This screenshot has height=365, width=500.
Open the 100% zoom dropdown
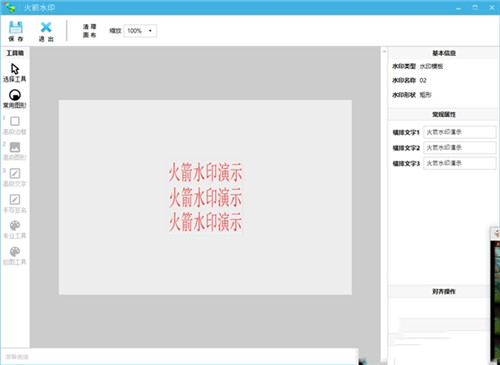140,31
